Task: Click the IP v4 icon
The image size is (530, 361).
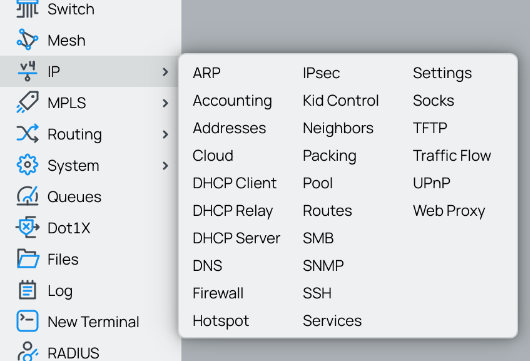Action: pyautogui.click(x=27, y=71)
